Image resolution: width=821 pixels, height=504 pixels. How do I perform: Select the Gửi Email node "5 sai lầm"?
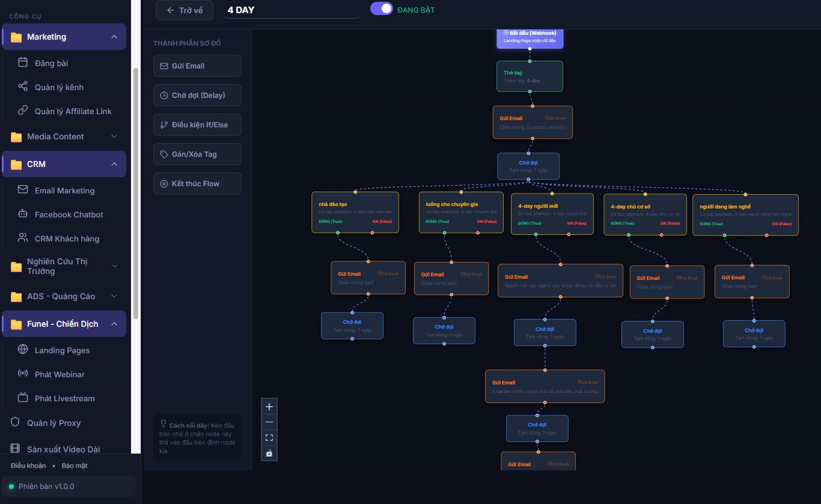click(x=545, y=386)
